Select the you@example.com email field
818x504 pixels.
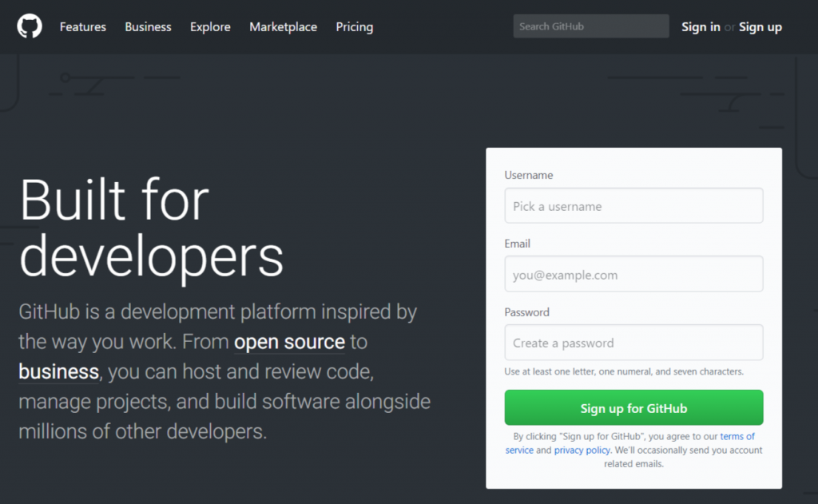tap(633, 274)
